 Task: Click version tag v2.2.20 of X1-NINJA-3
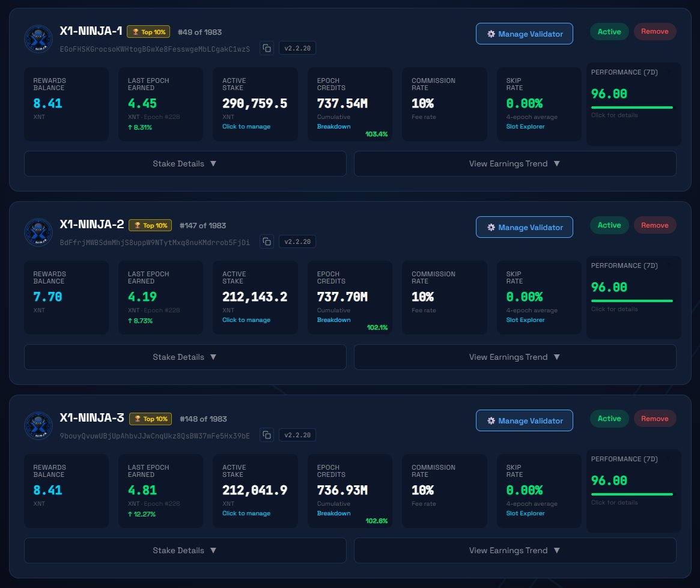click(297, 435)
